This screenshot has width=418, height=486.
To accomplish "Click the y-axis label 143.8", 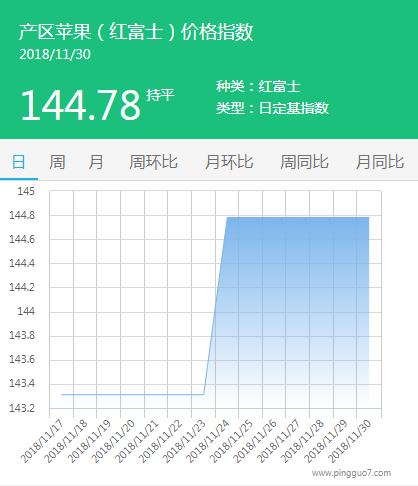I will pos(22,335).
